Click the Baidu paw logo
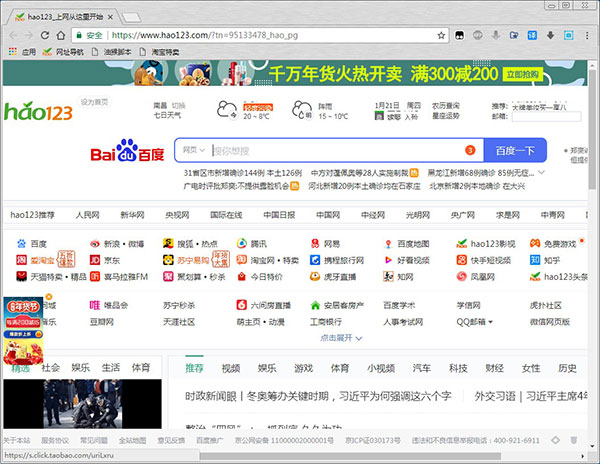This screenshot has height=464, width=600. 127,153
